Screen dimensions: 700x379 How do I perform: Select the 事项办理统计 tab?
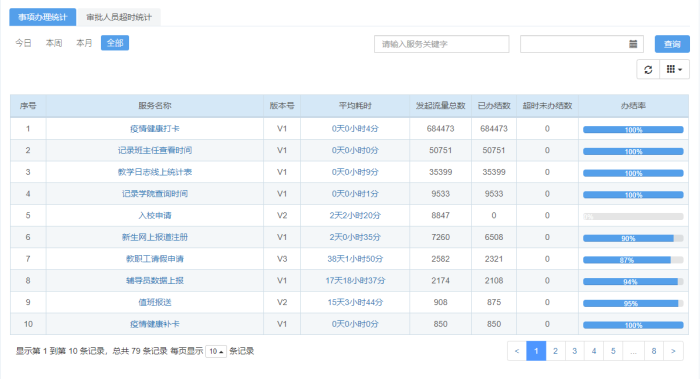pos(42,17)
